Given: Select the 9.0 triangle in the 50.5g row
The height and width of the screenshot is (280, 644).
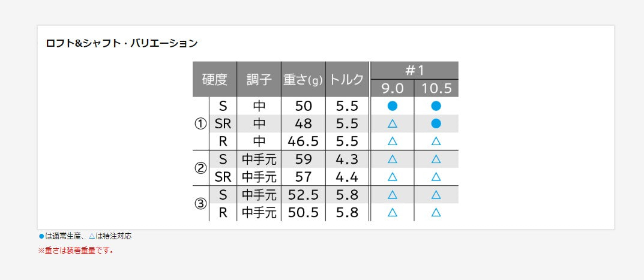Looking at the screenshot, I should [393, 212].
